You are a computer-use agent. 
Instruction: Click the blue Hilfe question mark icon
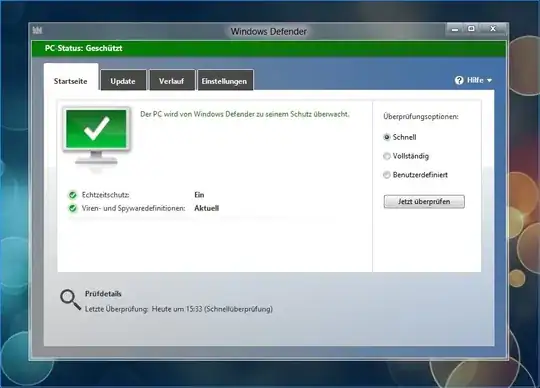click(x=459, y=80)
